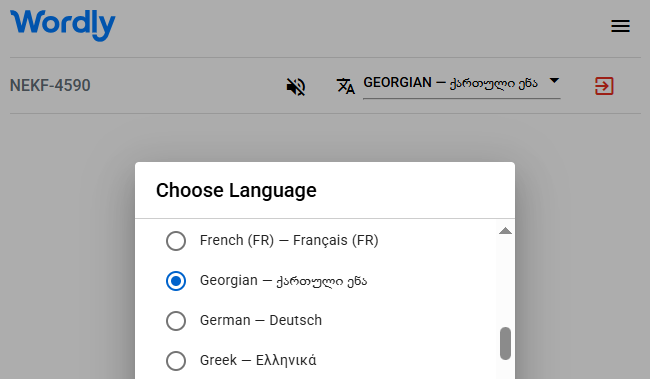Click the muted speaker icon

pyautogui.click(x=296, y=87)
